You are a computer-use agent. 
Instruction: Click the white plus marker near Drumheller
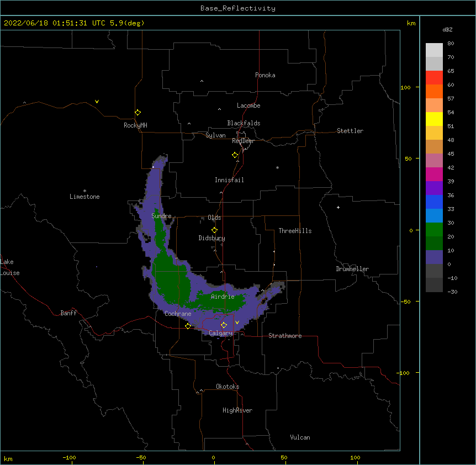coord(338,207)
